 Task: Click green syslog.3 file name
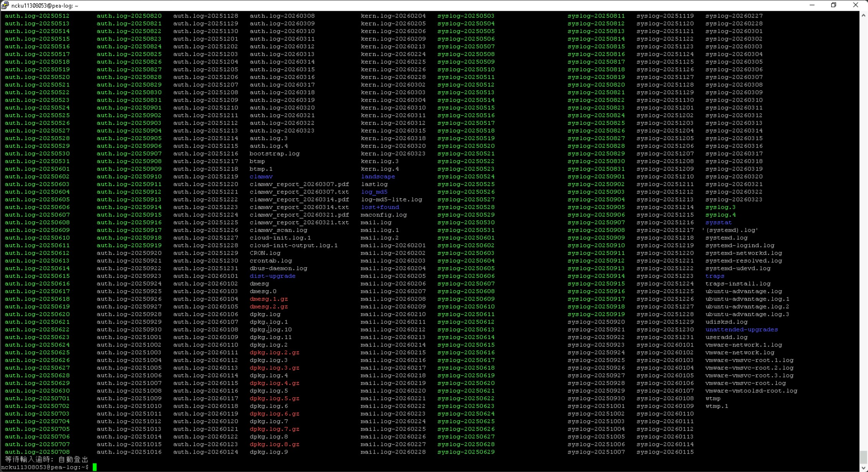721,207
